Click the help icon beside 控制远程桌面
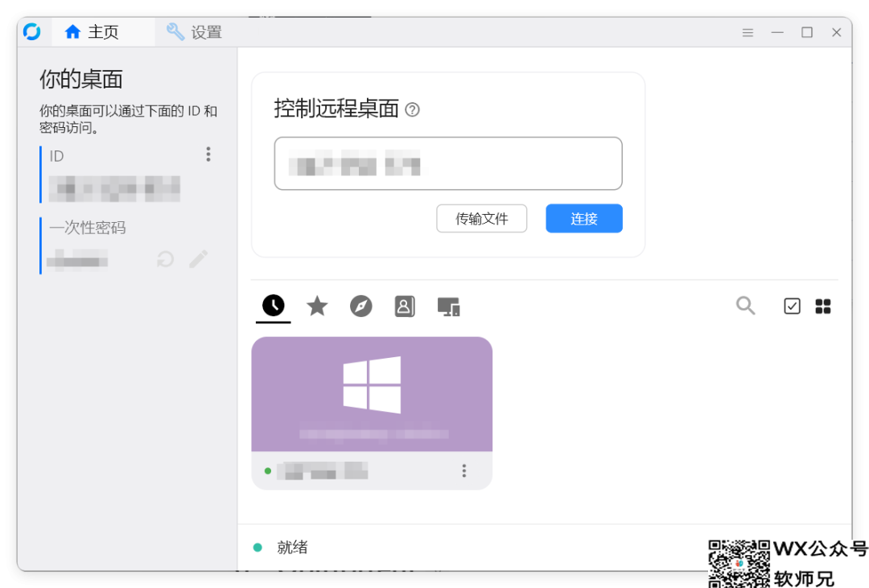 [x=412, y=109]
